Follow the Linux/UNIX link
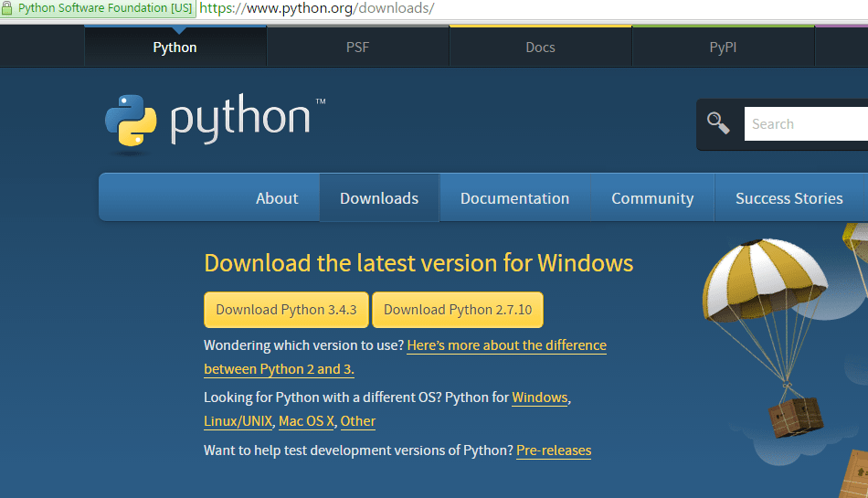 (238, 421)
